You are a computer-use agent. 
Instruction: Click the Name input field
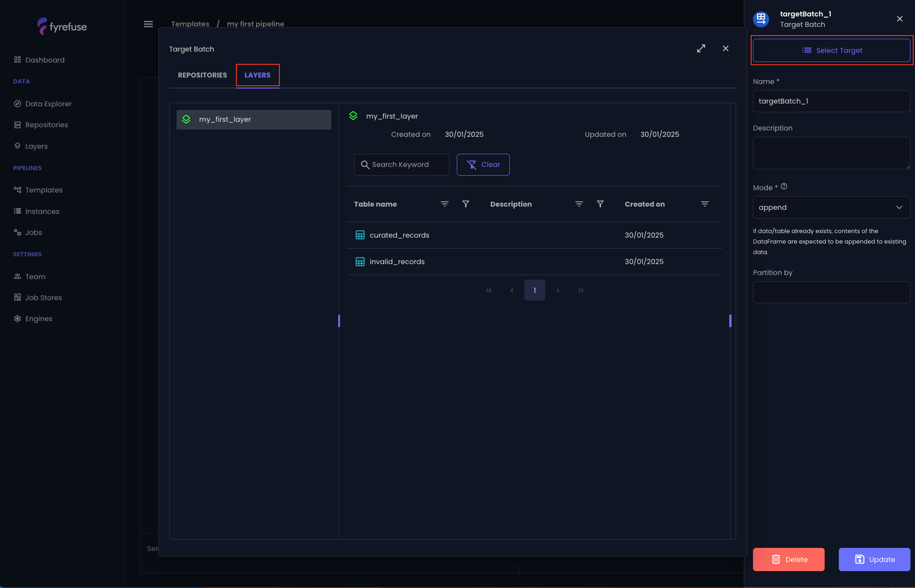point(831,101)
